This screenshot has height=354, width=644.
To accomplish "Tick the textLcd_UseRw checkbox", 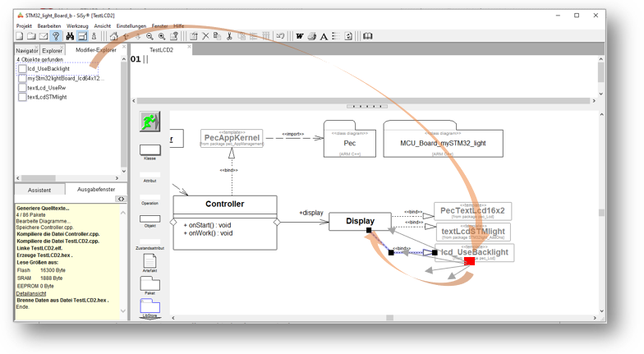I will (22, 88).
